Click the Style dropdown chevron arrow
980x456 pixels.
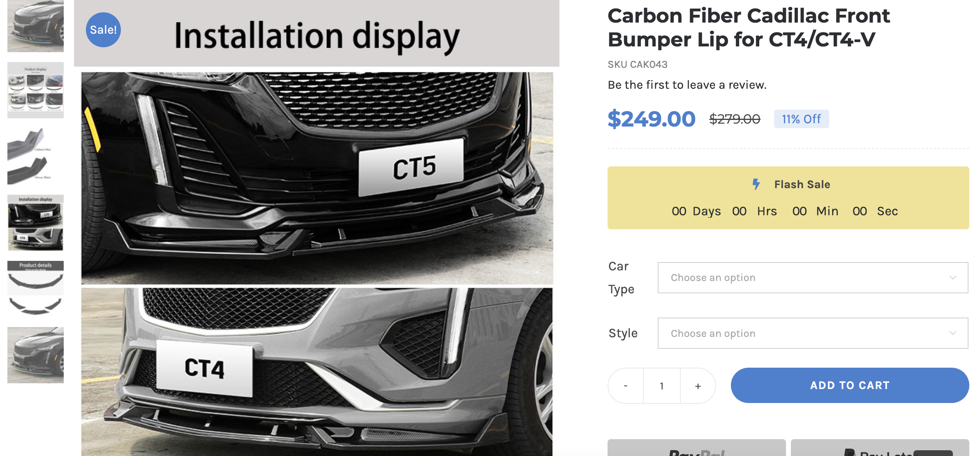click(x=952, y=333)
